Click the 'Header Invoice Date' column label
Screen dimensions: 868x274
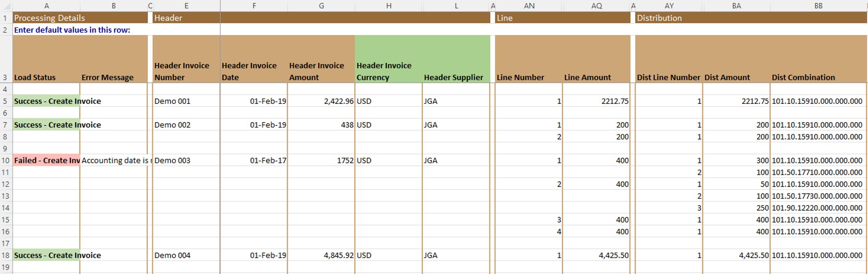tap(249, 71)
